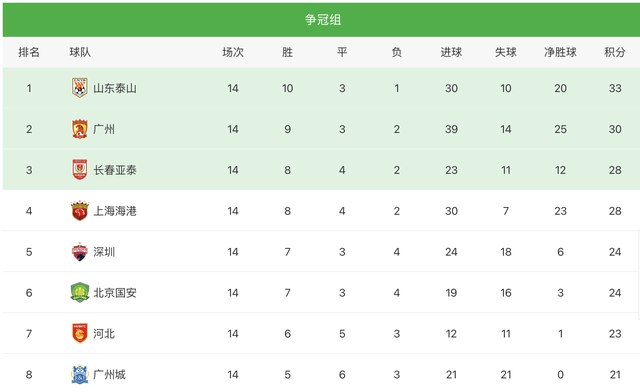Select the 广州城 blue crest icon
This screenshot has width=640, height=392.
tap(80, 374)
